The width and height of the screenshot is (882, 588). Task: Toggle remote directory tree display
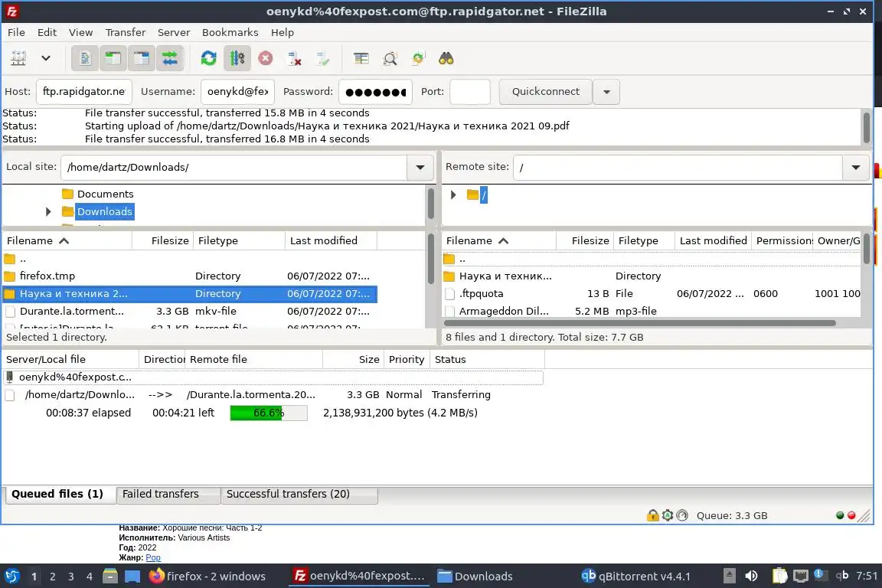tap(141, 58)
